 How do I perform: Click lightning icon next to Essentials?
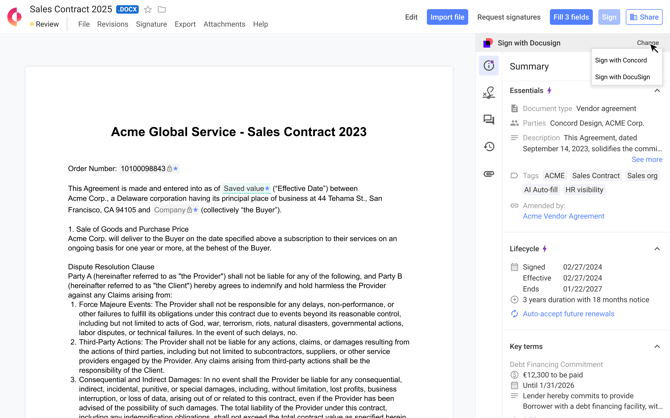(x=550, y=90)
